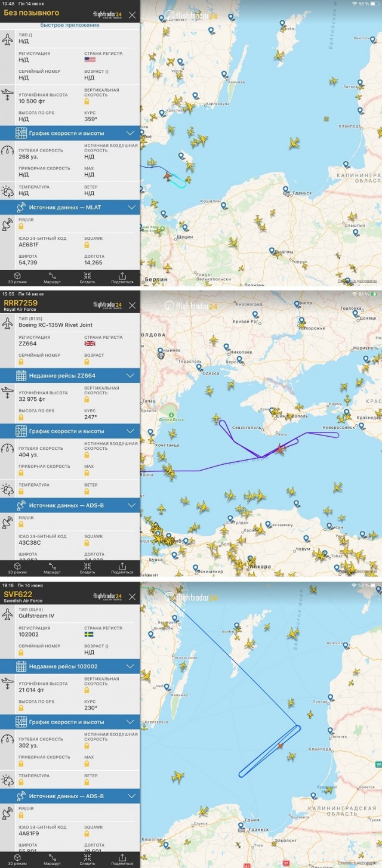Screen dimensions: 382x868
Task: Tap Следить in SVF622 panel
Action: [87, 860]
